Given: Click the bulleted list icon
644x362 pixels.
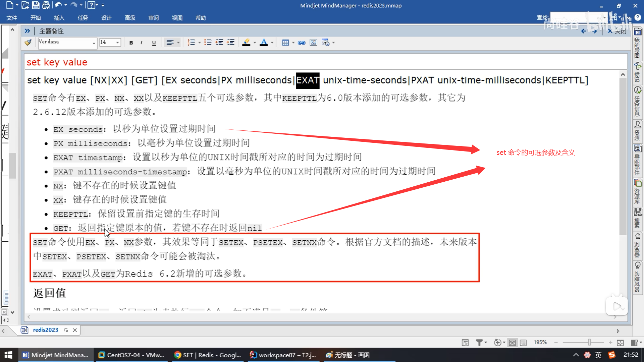Looking at the screenshot, I should 208,43.
